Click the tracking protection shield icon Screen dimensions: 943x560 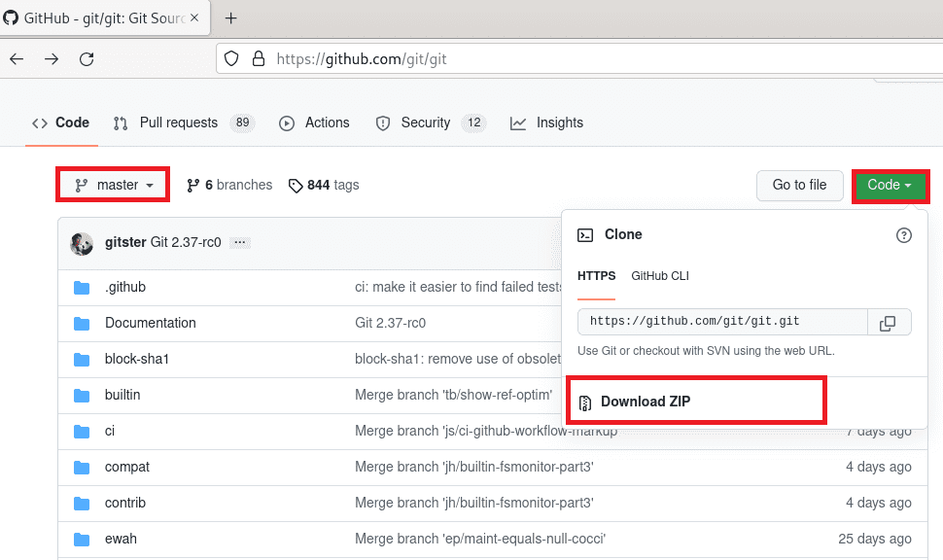pyautogui.click(x=230, y=58)
